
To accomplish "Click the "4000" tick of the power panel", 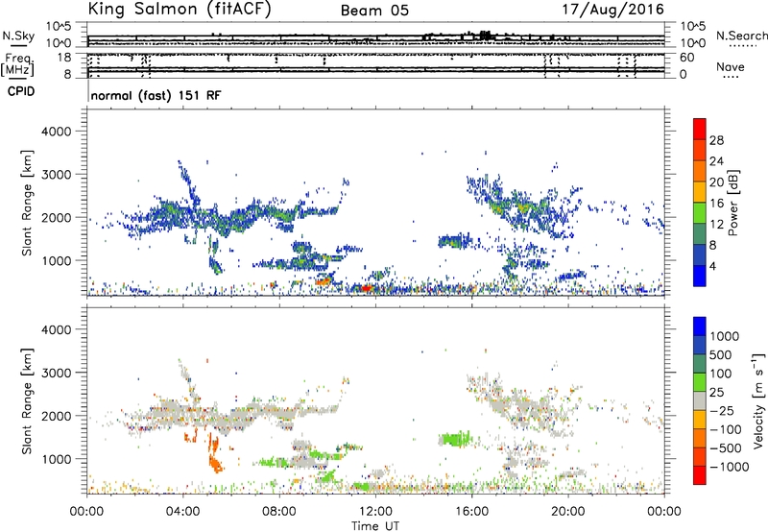I will 56,132.
